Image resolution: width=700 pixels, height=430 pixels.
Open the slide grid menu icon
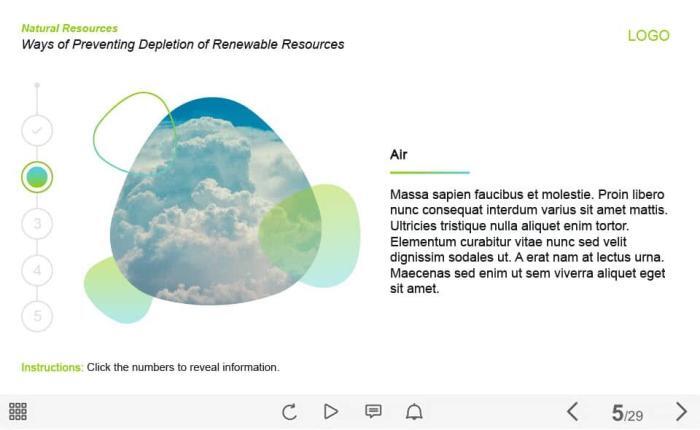point(18,411)
